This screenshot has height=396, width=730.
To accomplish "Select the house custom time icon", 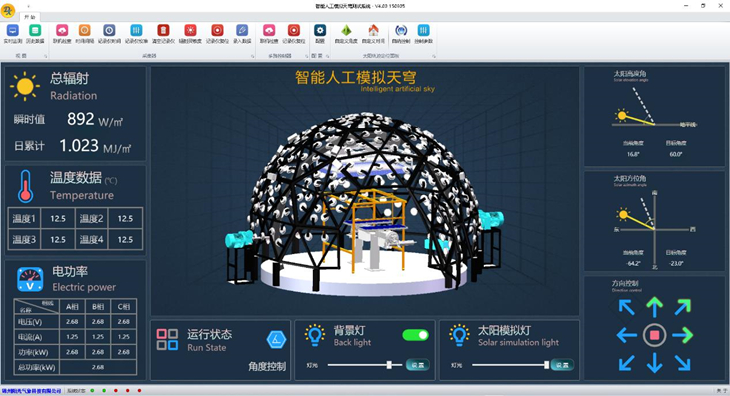I will pos(373,31).
